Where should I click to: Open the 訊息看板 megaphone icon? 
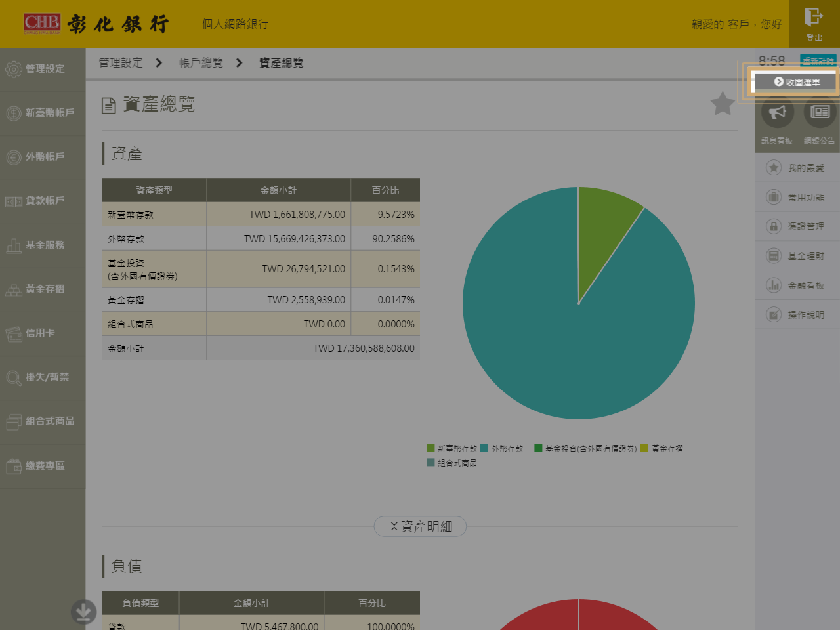click(x=777, y=112)
